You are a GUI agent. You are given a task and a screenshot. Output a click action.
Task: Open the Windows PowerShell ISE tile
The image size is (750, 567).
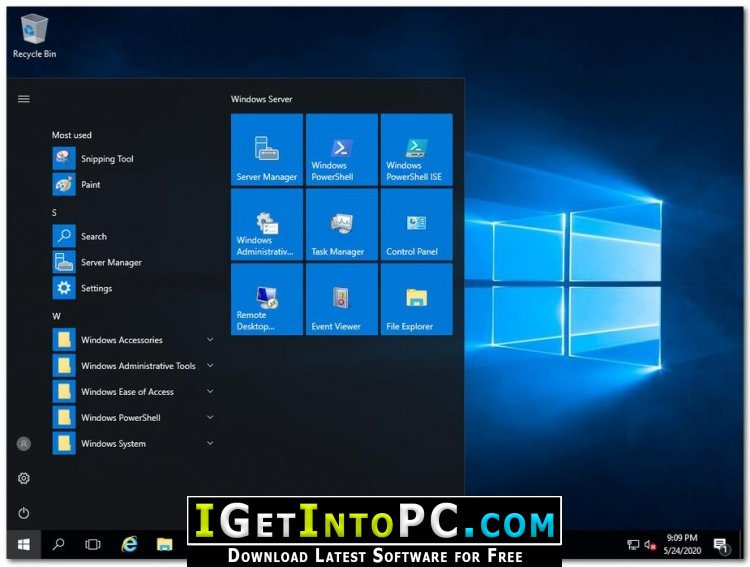[x=417, y=150]
